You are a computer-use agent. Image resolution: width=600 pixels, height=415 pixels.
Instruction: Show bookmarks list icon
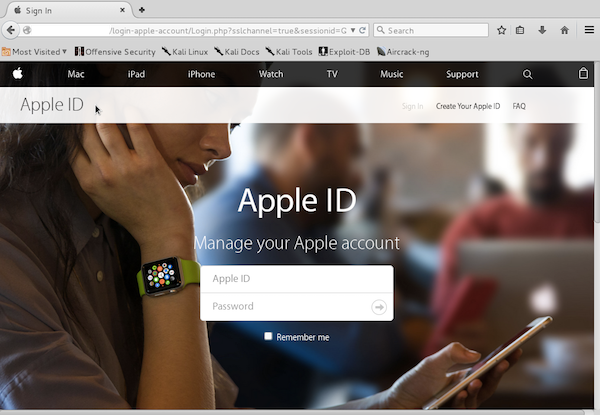click(520, 30)
